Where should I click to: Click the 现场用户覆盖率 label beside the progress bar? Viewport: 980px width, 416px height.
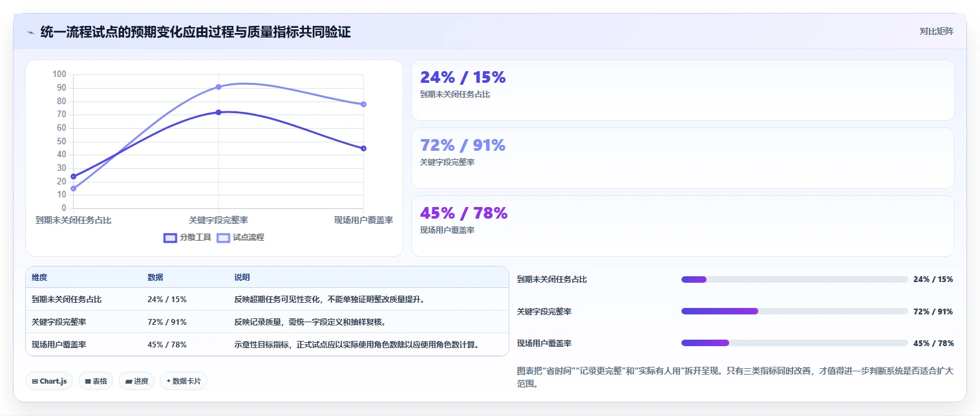(x=544, y=344)
